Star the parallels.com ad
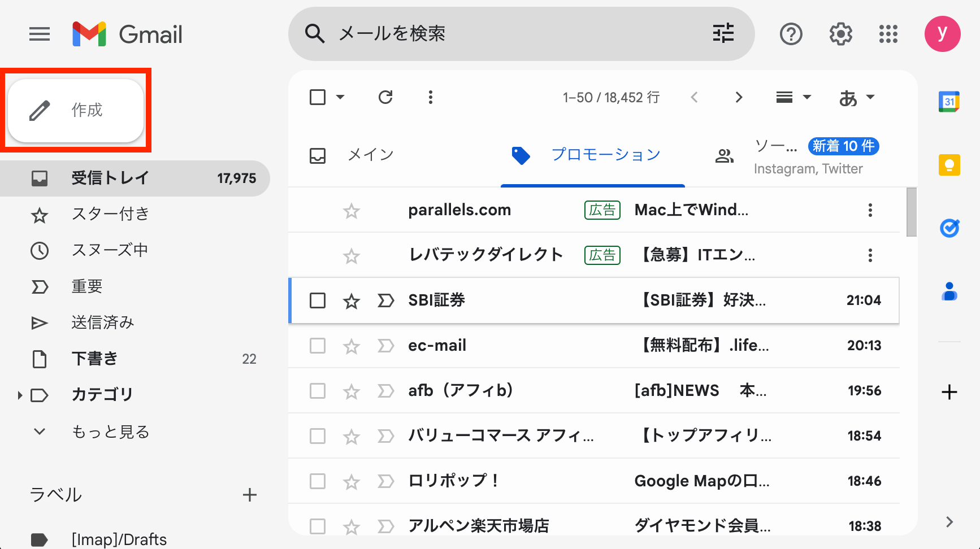The image size is (980, 549). click(x=352, y=211)
